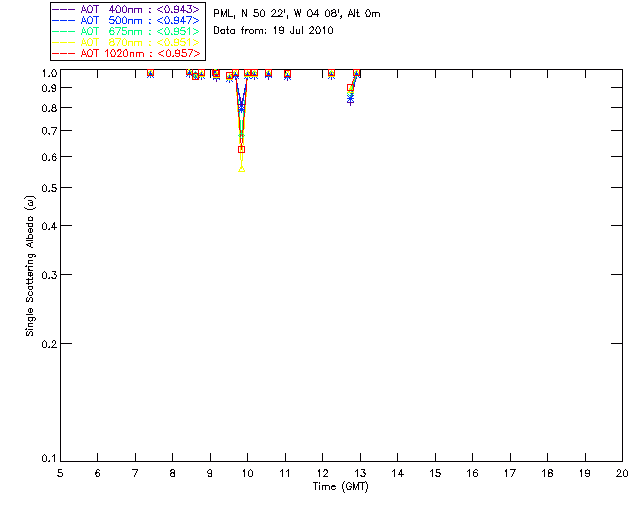
Task: Click the x-axis tick label 12
Action: pyautogui.click(x=322, y=473)
